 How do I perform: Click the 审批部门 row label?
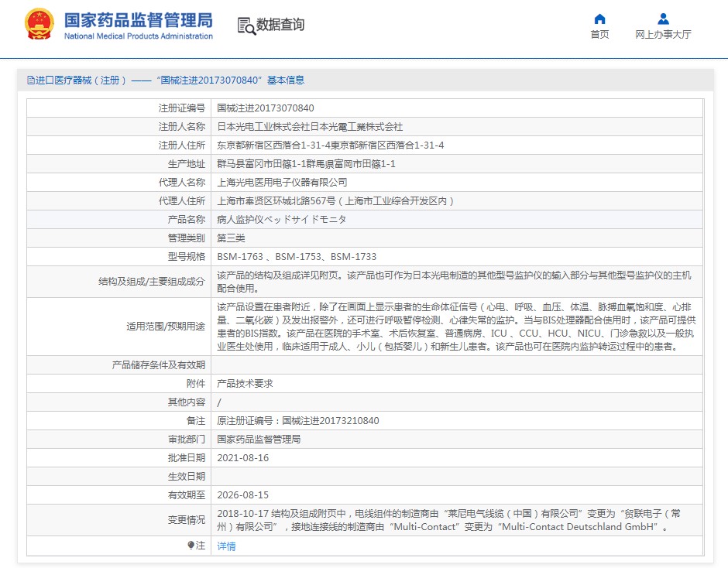pyautogui.click(x=186, y=439)
